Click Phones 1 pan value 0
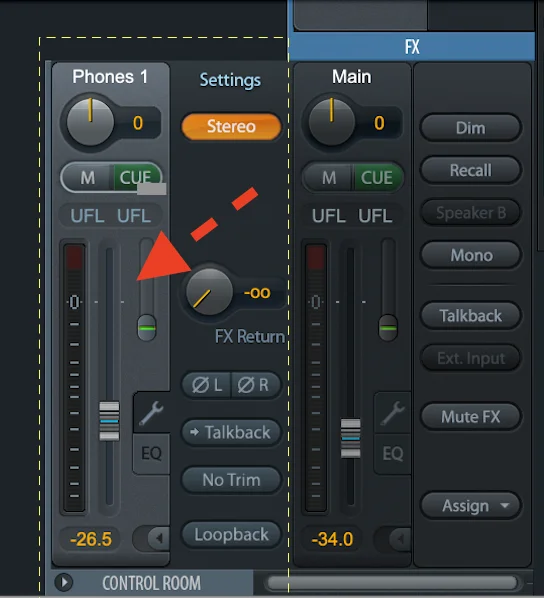 (x=138, y=123)
